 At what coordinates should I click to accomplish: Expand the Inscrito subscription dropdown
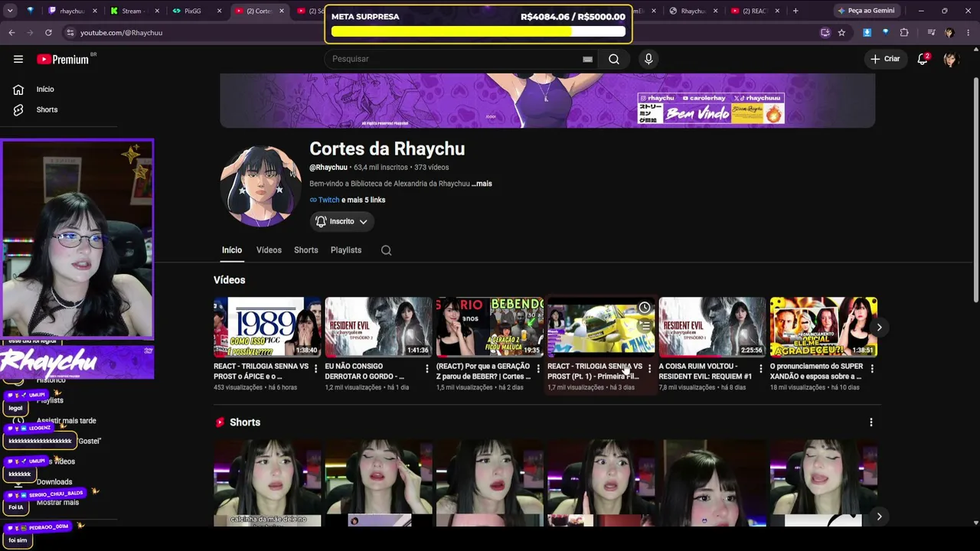tap(341, 221)
